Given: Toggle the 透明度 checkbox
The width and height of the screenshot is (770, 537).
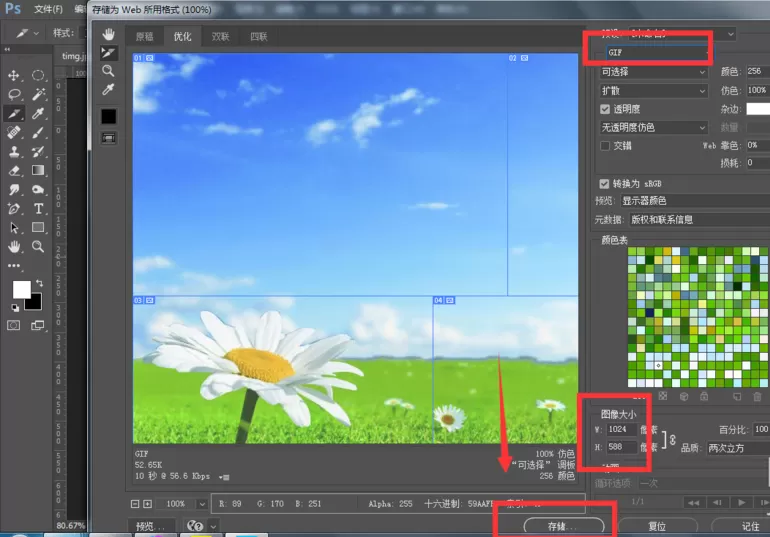Looking at the screenshot, I should pos(605,109).
